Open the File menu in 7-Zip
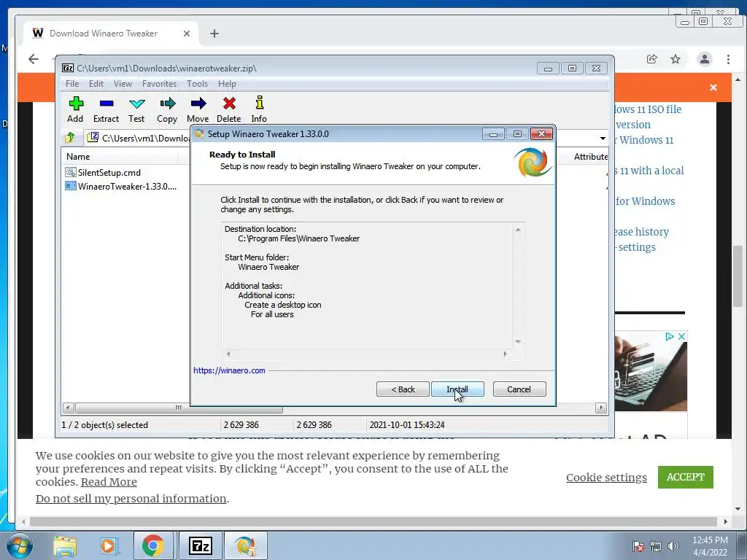 click(x=72, y=84)
